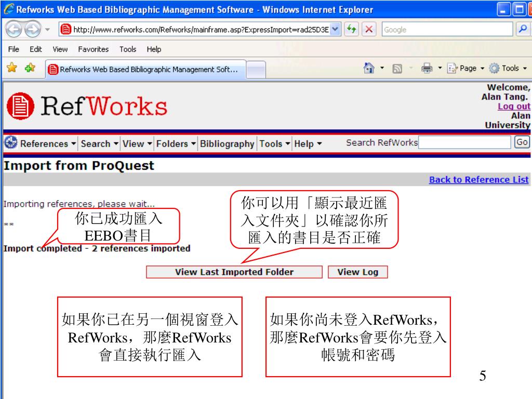Click the Internet Explorer title bar icon

coord(9,9)
